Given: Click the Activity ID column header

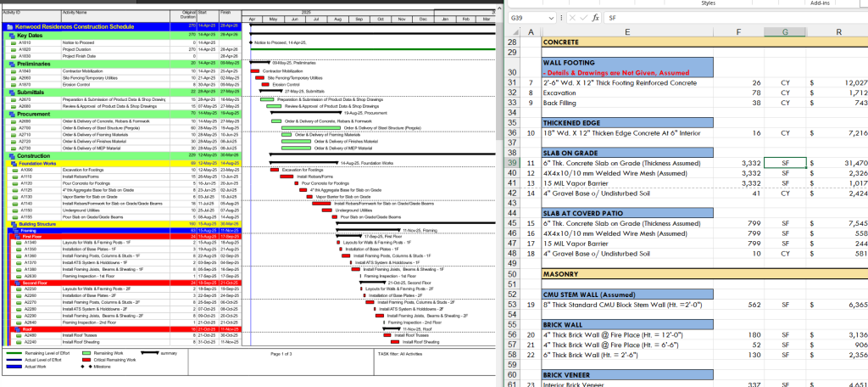Looking at the screenshot, I should pyautogui.click(x=31, y=14).
